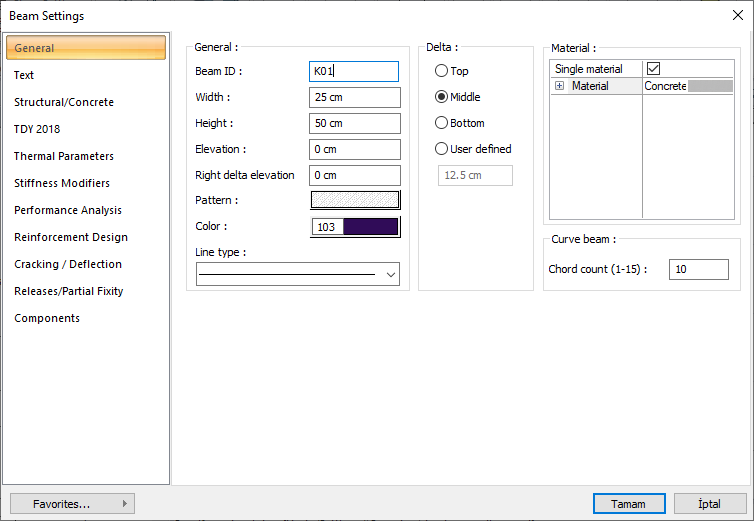Screen dimensions: 754x521
Task: Click the Beam ID input field
Action: point(355,71)
